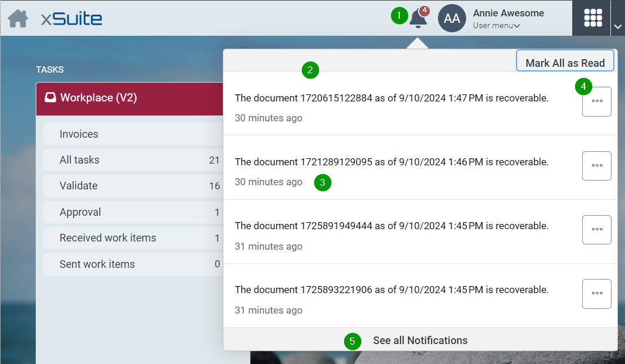Click See all Notifications link
The width and height of the screenshot is (625, 364).
pos(420,341)
